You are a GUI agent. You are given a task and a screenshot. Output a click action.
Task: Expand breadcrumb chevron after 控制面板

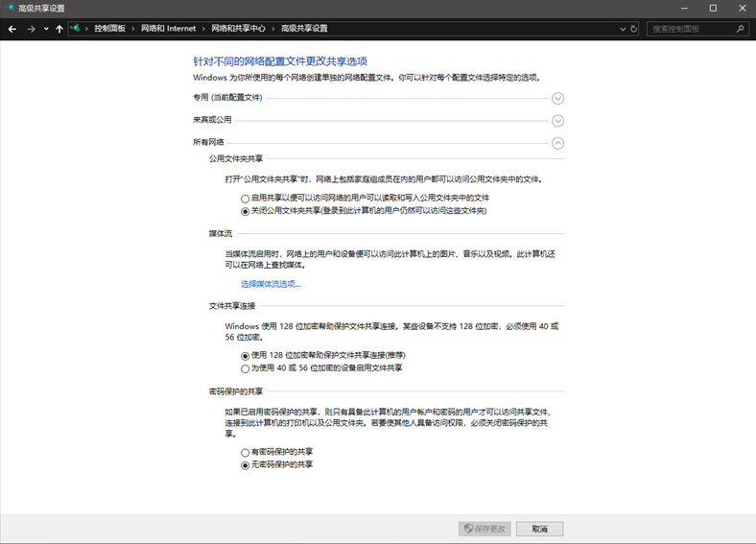pyautogui.click(x=133, y=29)
